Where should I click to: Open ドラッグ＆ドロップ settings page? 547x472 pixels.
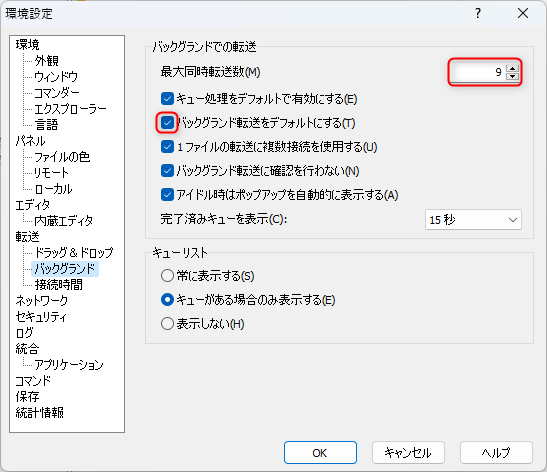click(x=74, y=252)
